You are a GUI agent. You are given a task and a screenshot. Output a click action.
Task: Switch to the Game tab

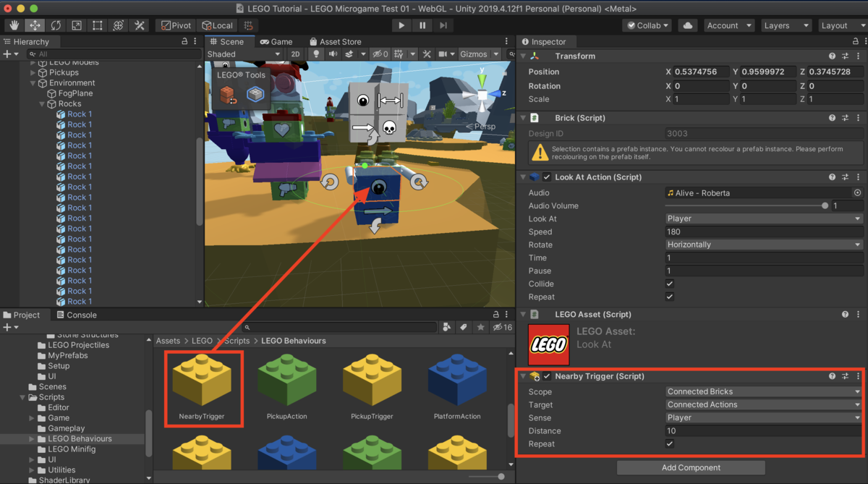point(276,42)
